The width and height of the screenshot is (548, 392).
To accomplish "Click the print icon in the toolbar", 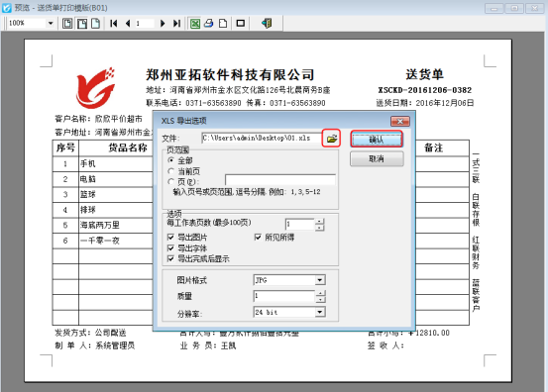I will click(209, 24).
